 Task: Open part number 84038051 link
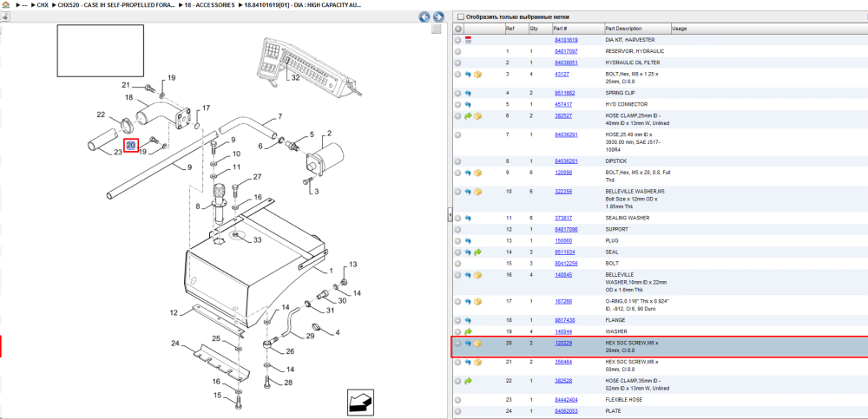pyautogui.click(x=566, y=63)
